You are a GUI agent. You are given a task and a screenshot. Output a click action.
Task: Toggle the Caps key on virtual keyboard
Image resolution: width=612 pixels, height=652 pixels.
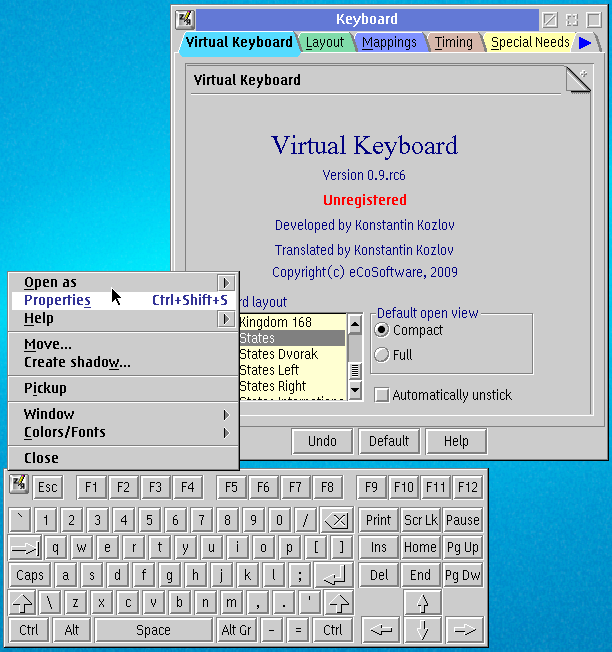tap(30, 575)
